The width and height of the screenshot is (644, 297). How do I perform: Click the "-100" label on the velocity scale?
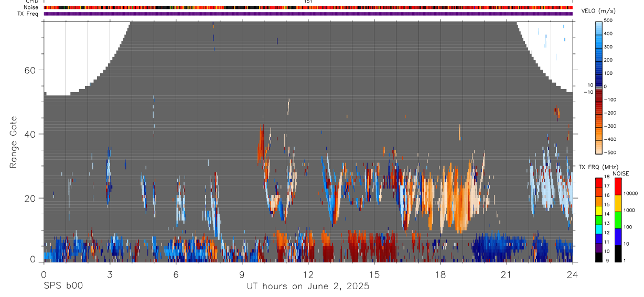point(609,100)
